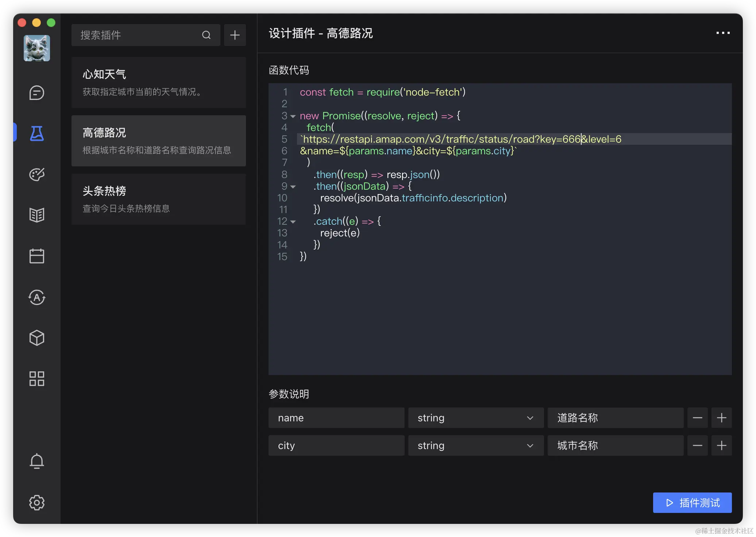
Task: Open the chat bubble sidebar icon
Action: [37, 93]
